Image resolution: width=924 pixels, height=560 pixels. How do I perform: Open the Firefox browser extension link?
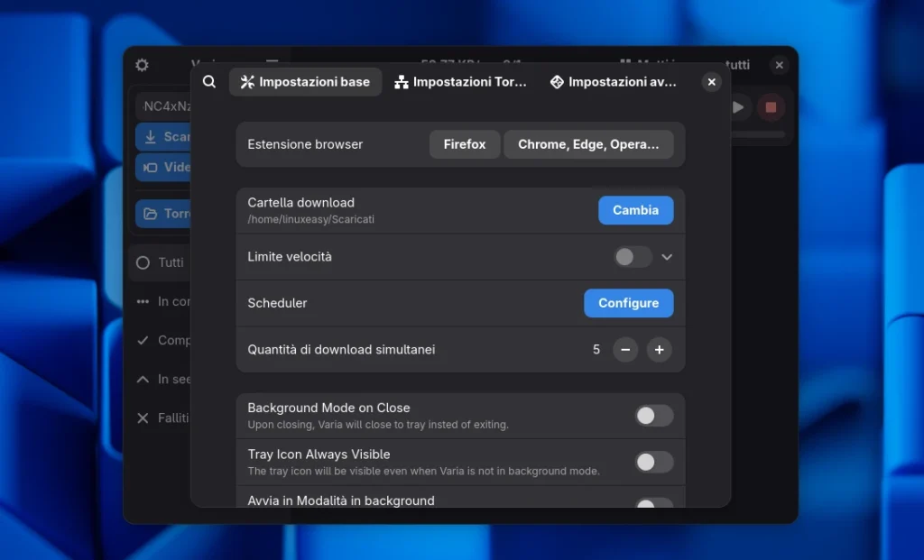(x=465, y=144)
